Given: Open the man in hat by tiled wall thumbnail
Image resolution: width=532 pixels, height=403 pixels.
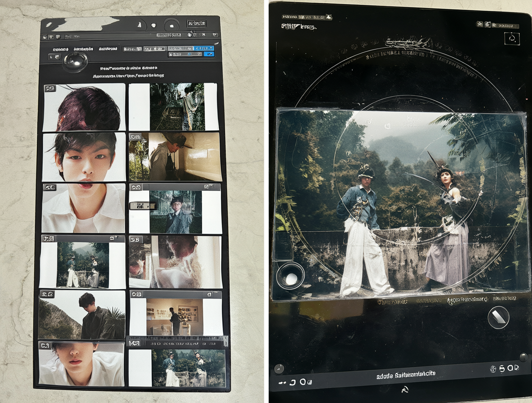Looking at the screenshot, I should point(174,157).
